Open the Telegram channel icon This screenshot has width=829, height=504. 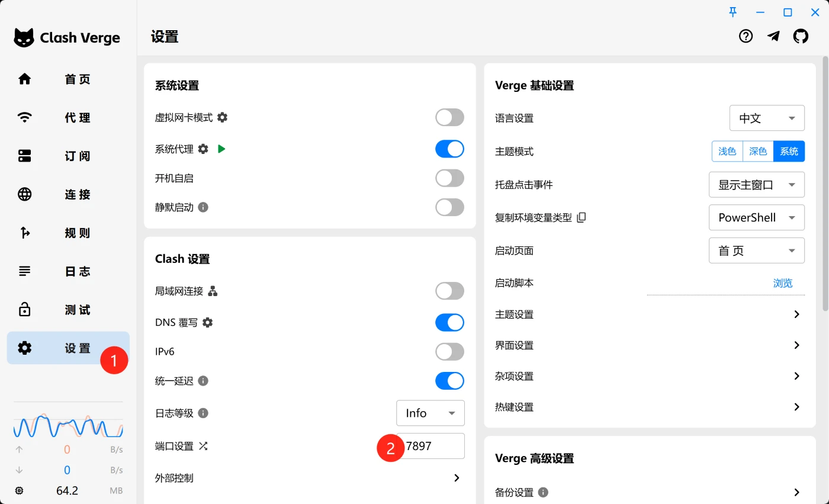pyautogui.click(x=773, y=36)
